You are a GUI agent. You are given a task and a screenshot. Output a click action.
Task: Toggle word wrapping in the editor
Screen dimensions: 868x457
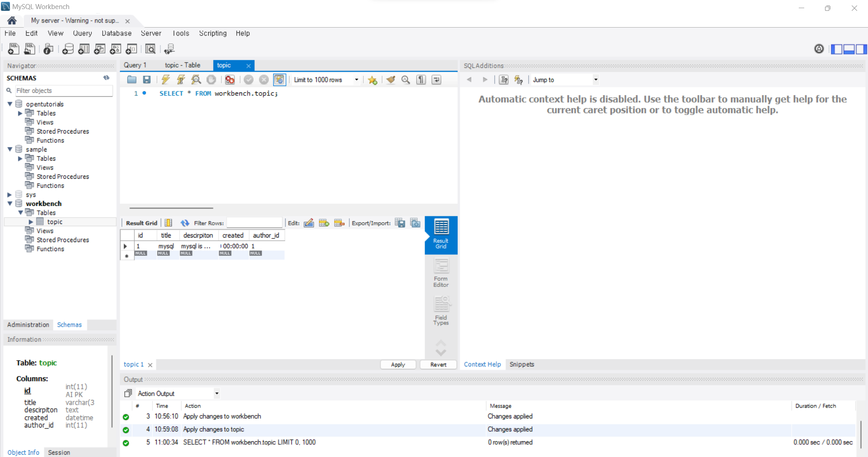point(436,80)
